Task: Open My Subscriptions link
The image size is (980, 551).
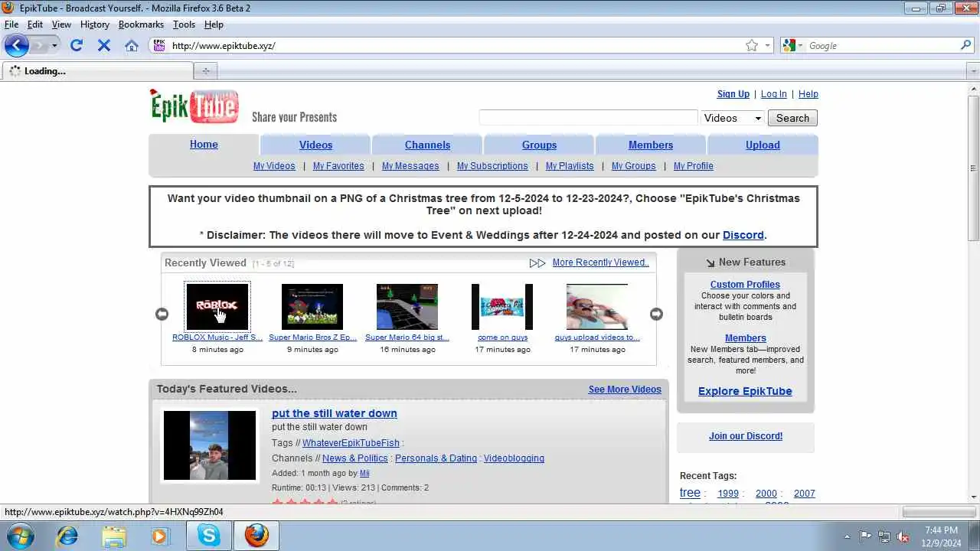Action: tap(492, 166)
